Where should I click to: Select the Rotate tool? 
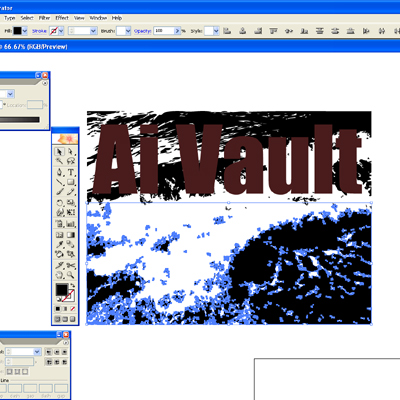click(59, 203)
